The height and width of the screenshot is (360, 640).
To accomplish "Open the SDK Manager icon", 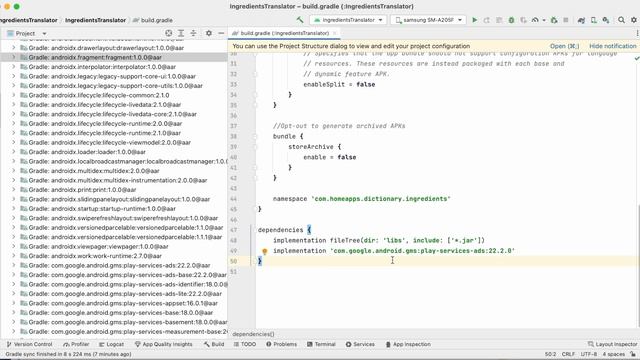I will (606, 20).
